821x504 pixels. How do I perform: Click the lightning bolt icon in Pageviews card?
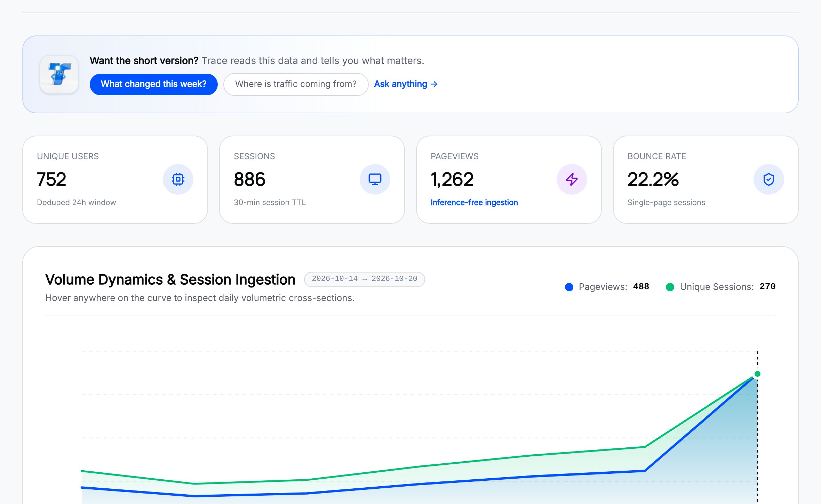click(x=572, y=179)
